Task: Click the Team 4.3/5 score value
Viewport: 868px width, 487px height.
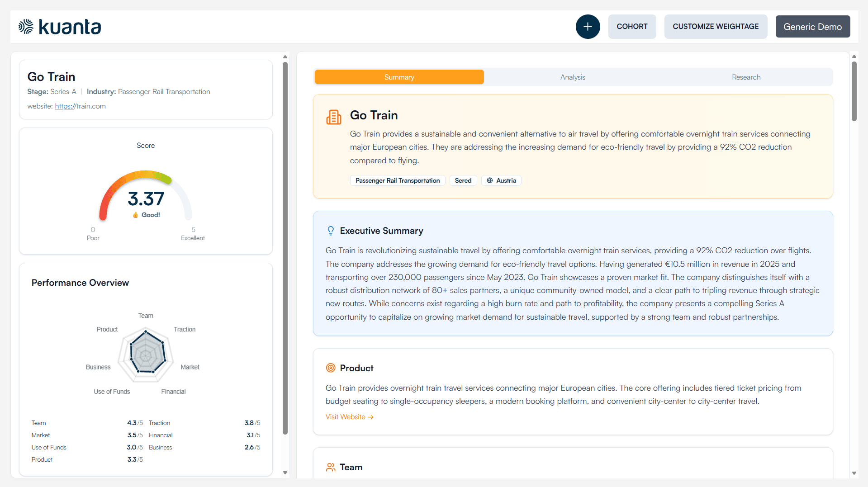Action: (x=135, y=423)
